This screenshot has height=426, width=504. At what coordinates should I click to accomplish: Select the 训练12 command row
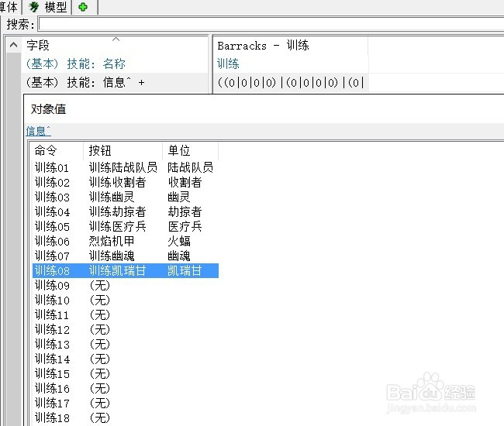52,330
